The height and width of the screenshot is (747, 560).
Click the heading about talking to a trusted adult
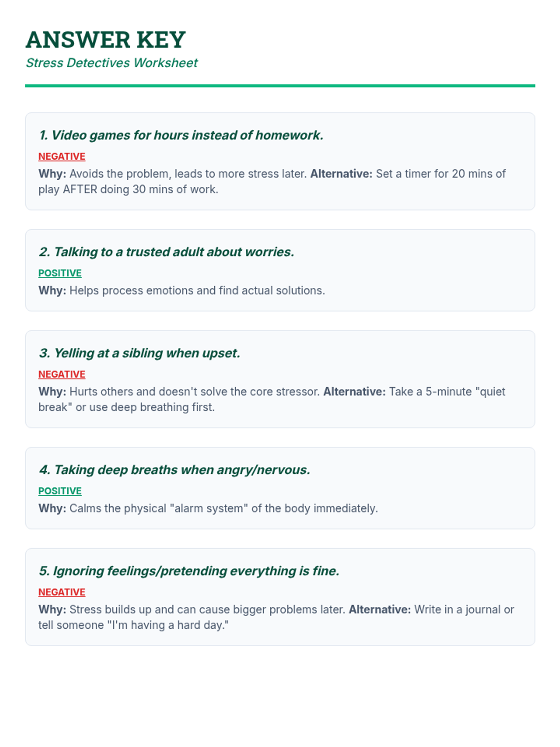tap(166, 252)
